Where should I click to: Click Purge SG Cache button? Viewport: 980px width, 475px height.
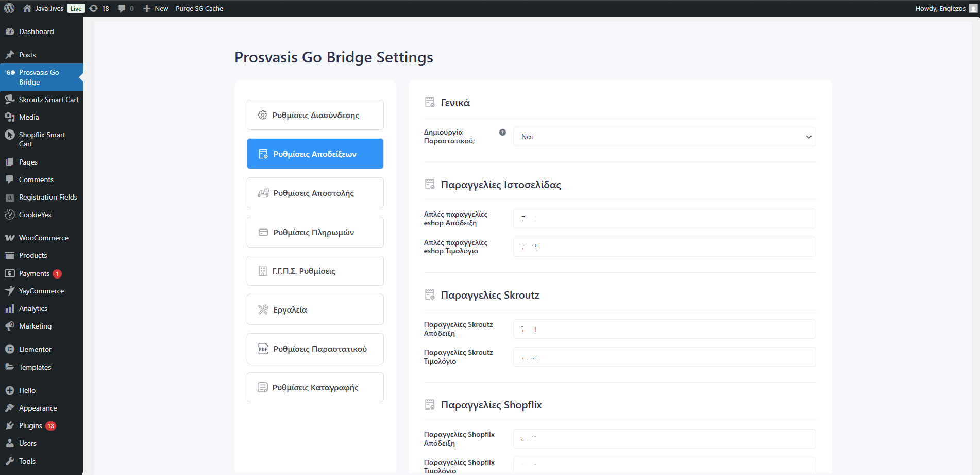(199, 8)
